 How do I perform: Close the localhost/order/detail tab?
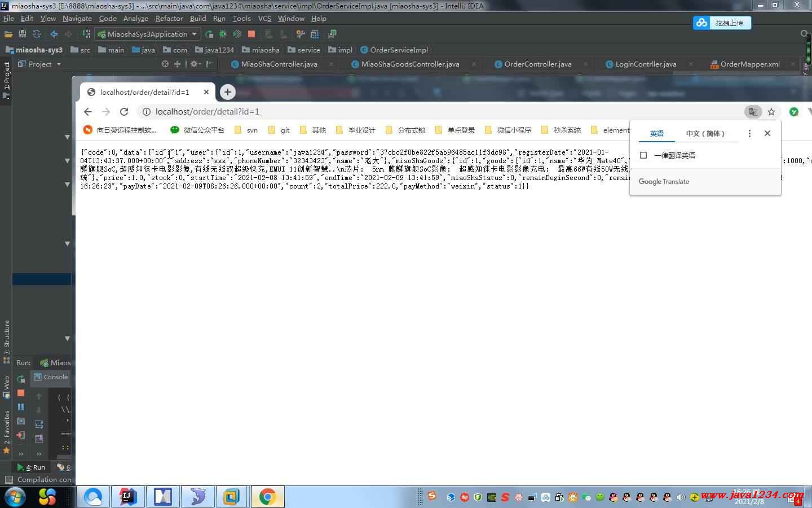point(206,92)
